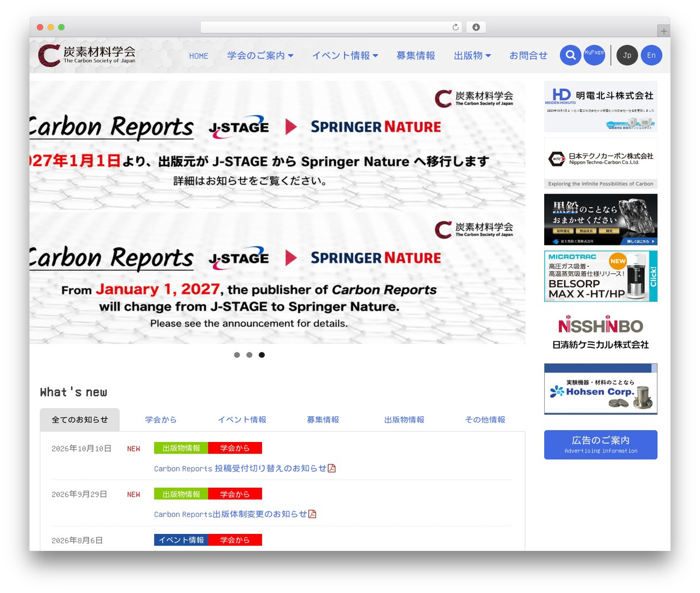Screen dimensions: 700x593
Task: Click the browser download arrow icon
Action: 476,27
